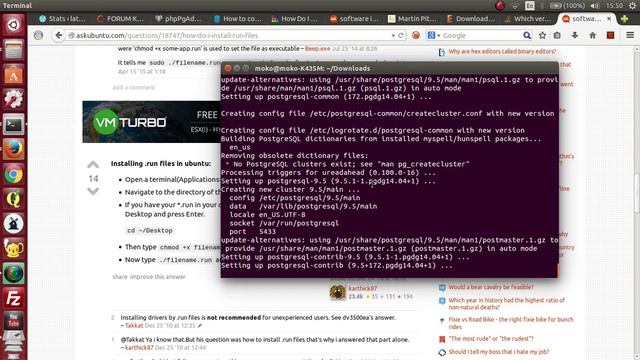The width and height of the screenshot is (640, 360).
Task: Open the volume indicator in the top panel
Action: tap(595, 5)
